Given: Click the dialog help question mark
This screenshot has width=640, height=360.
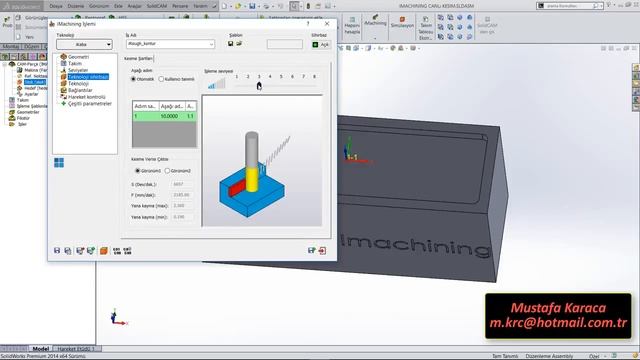Looking at the screenshot, I should click(308, 24).
